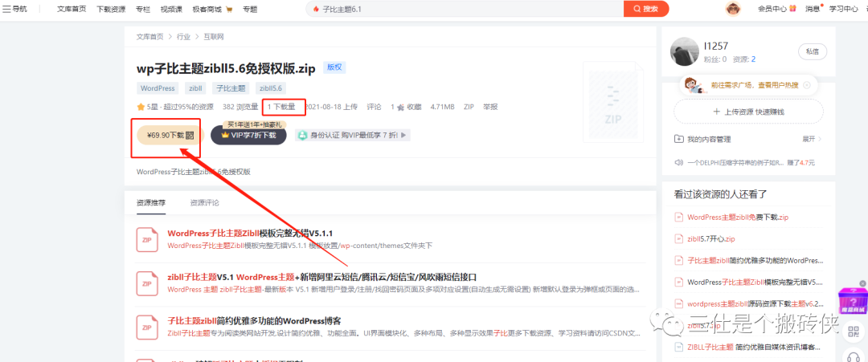Click uploader 资源 count 2
The image size is (868, 362).
pos(753,59)
